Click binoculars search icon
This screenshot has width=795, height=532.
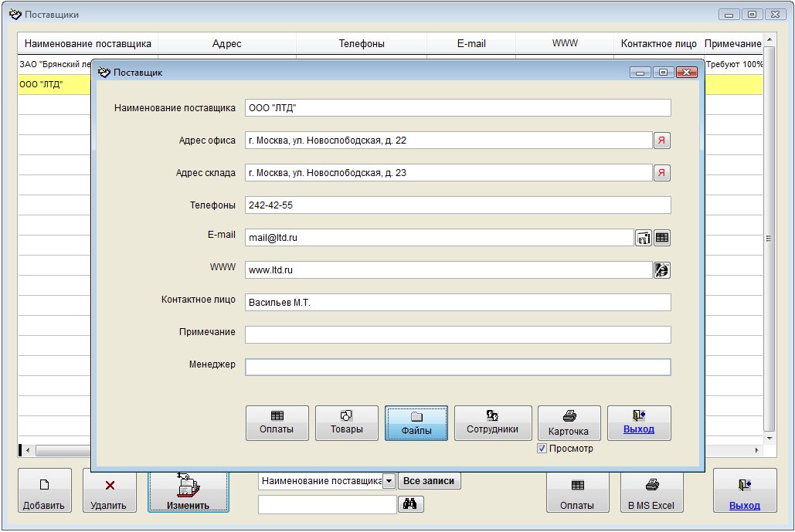[409, 504]
